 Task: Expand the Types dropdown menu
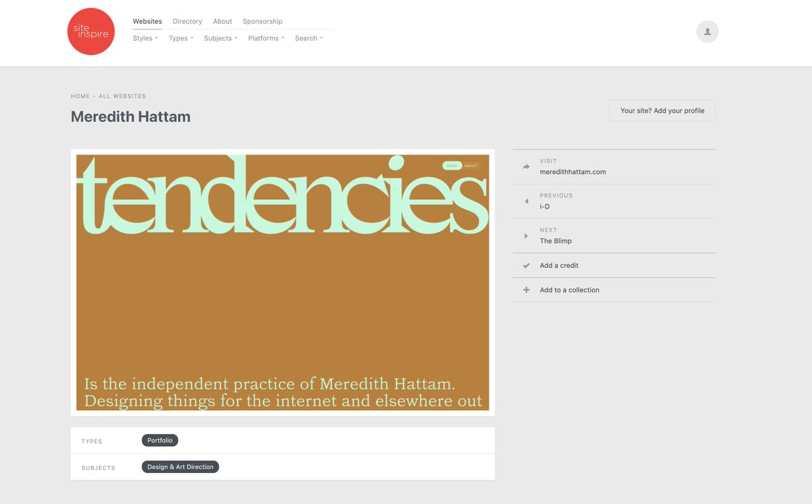[x=181, y=39]
